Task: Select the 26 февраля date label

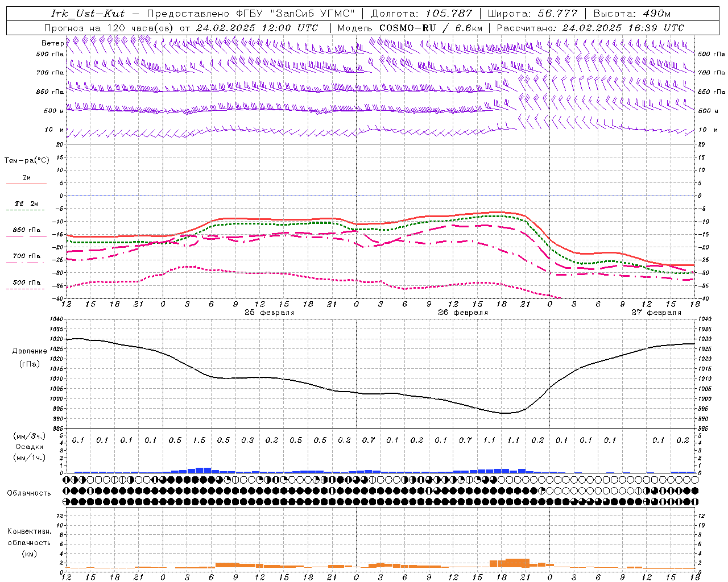Action: click(x=463, y=313)
